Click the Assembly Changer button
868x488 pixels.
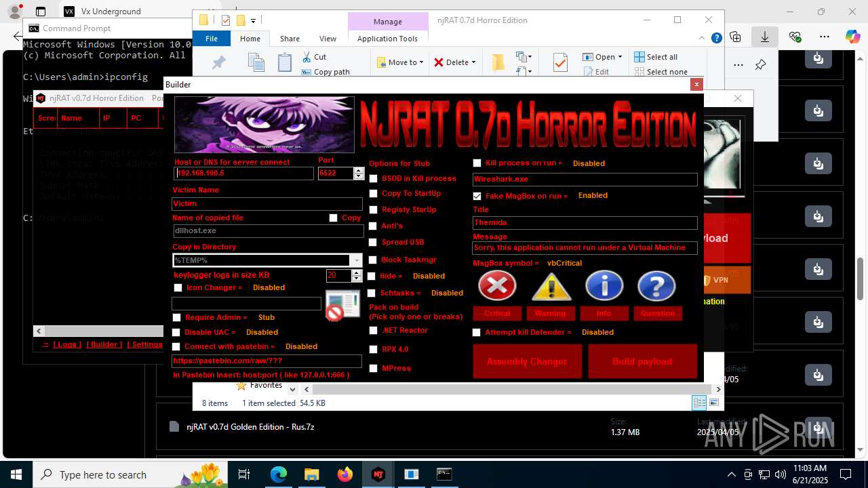527,361
